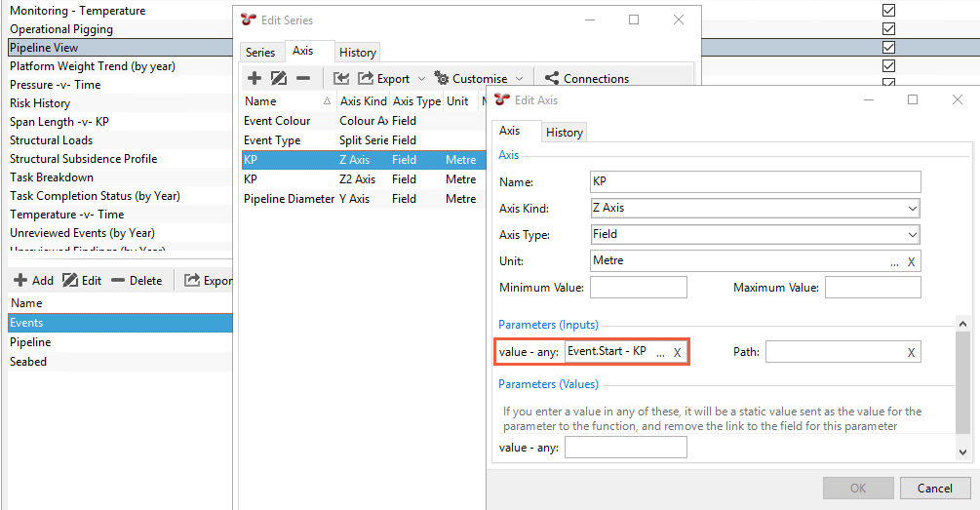
Task: Clear the Unit field with its X
Action: click(911, 262)
